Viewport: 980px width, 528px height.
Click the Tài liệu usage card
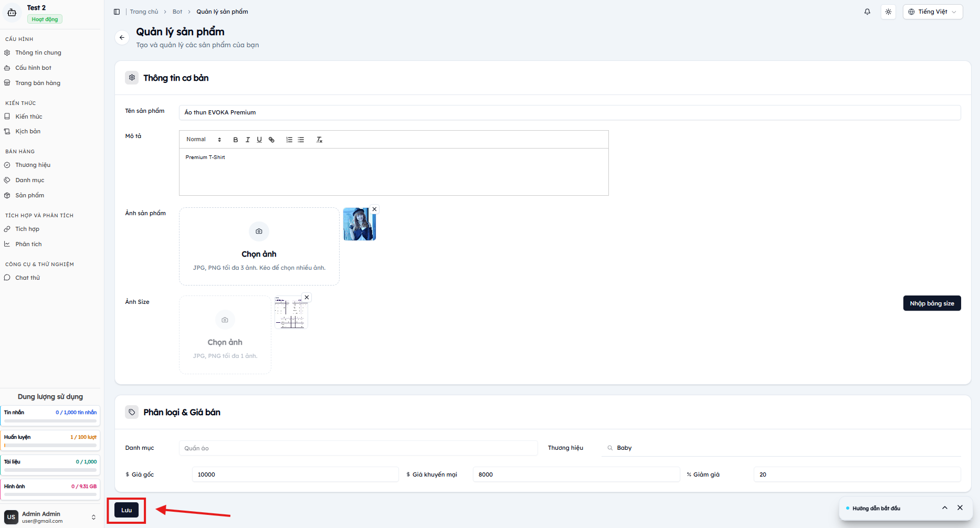pos(50,464)
